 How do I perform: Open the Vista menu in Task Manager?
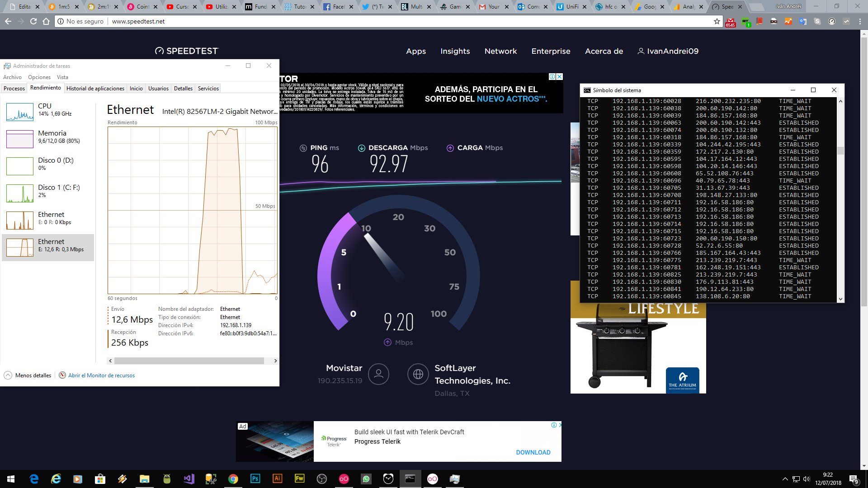point(62,77)
